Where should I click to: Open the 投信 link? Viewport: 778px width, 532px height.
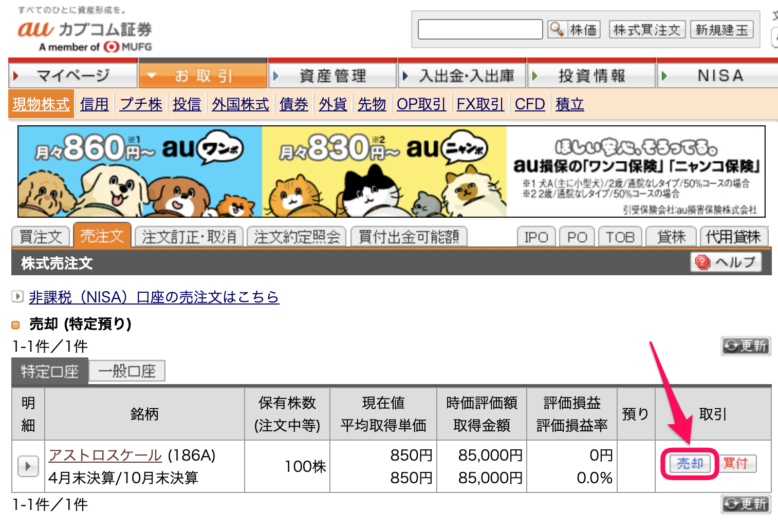pos(187,104)
